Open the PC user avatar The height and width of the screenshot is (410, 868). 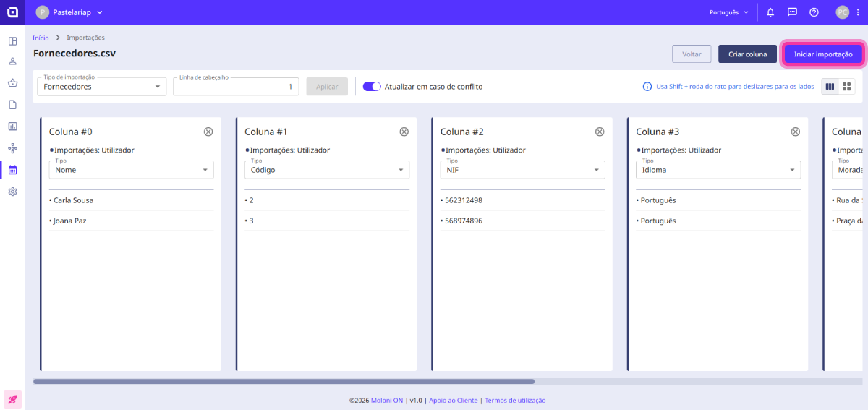pos(842,12)
